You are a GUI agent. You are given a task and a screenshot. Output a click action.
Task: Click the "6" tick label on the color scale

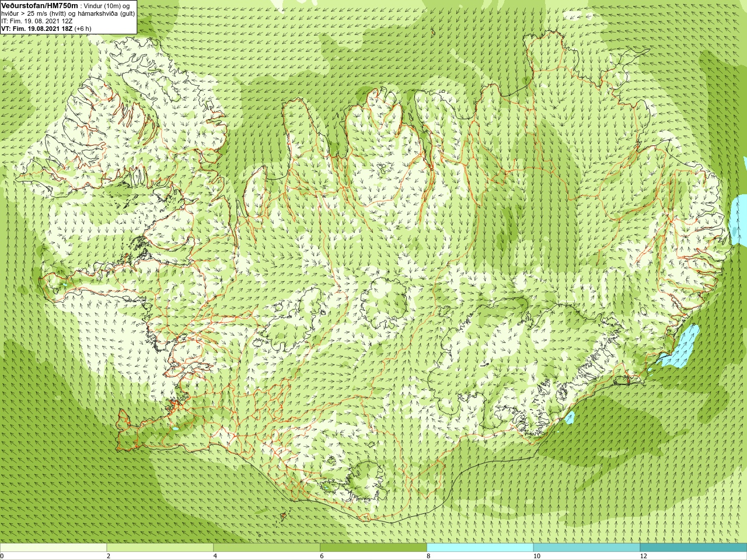[x=322, y=556]
